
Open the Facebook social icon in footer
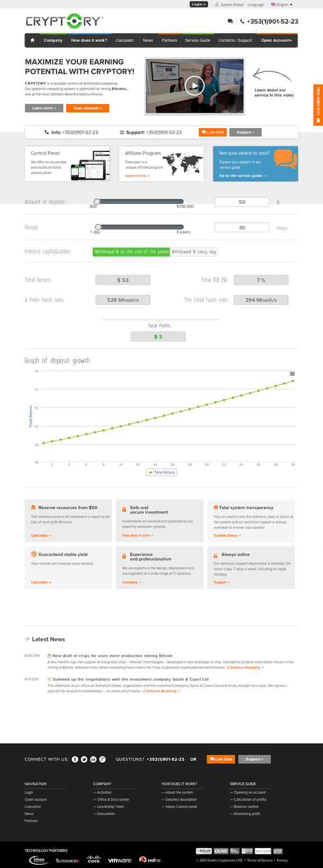[x=75, y=759]
